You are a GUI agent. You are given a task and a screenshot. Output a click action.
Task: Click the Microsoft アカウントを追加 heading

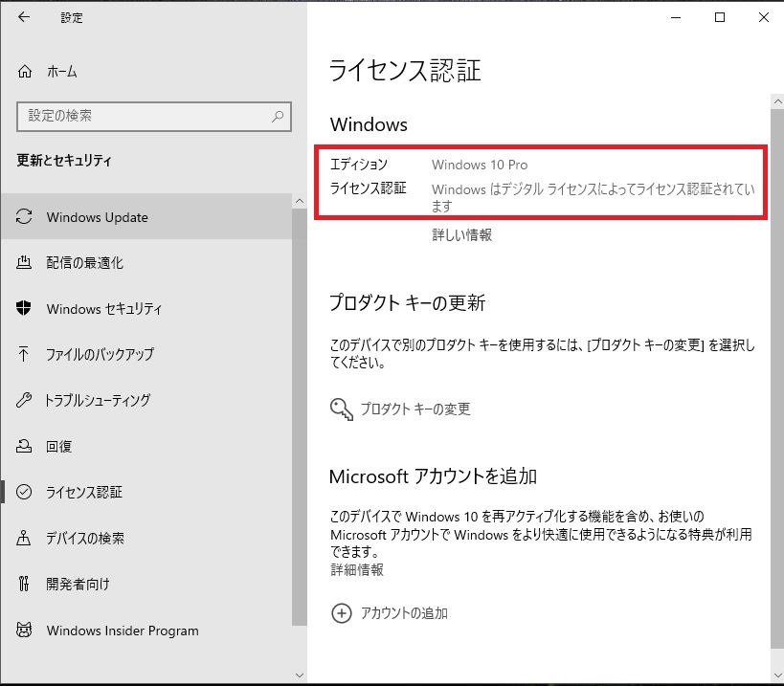click(x=433, y=476)
